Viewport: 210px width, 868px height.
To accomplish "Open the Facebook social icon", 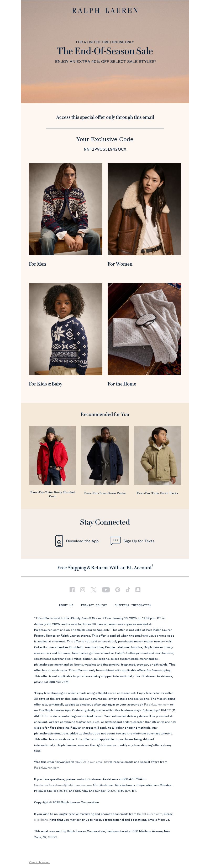I will point(72,589).
